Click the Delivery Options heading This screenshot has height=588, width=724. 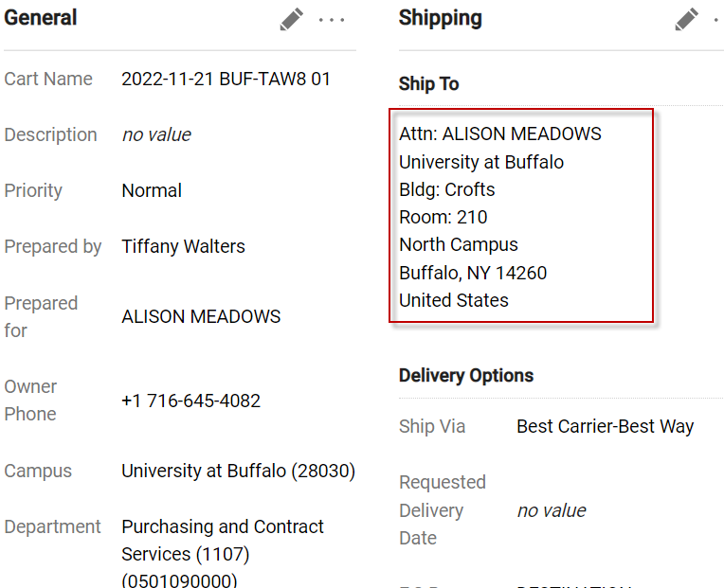point(466,375)
